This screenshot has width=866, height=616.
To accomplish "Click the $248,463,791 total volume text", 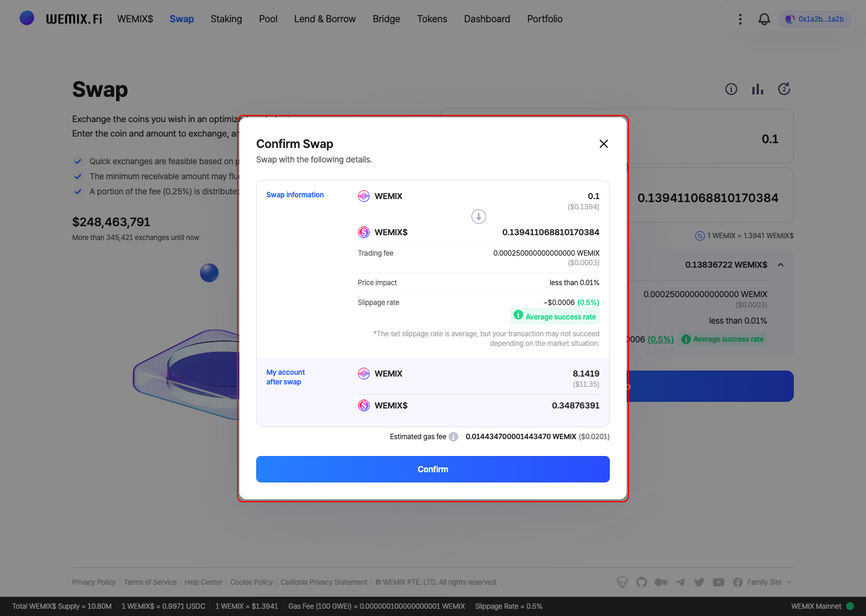I will point(111,222).
